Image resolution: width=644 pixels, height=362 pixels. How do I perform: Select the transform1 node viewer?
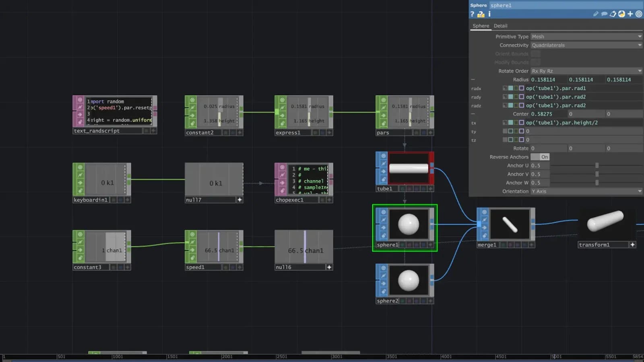click(x=606, y=224)
